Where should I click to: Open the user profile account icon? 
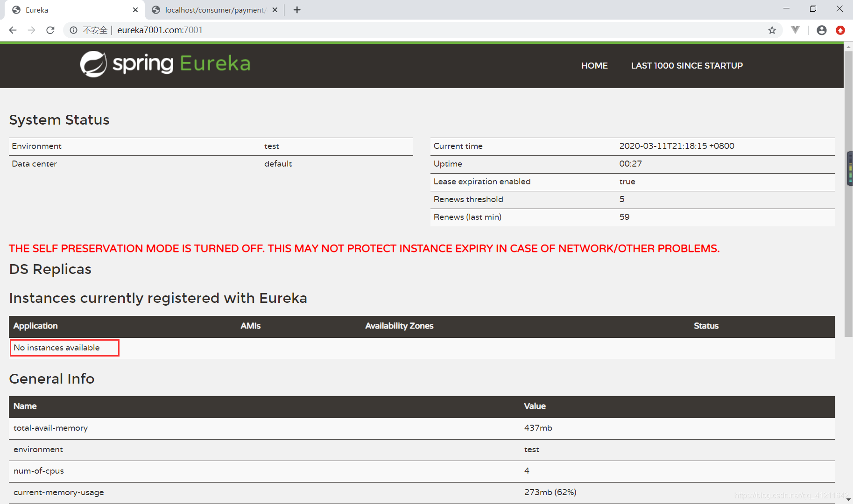(x=822, y=30)
